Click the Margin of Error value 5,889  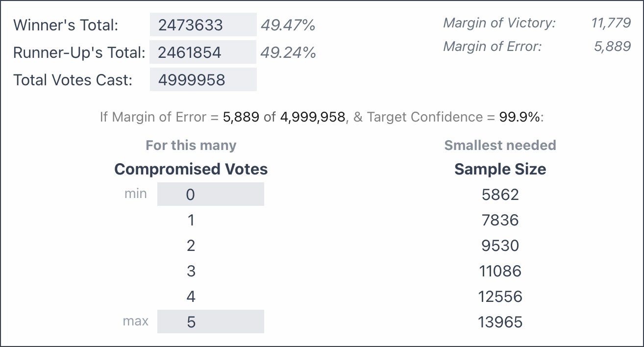[612, 47]
